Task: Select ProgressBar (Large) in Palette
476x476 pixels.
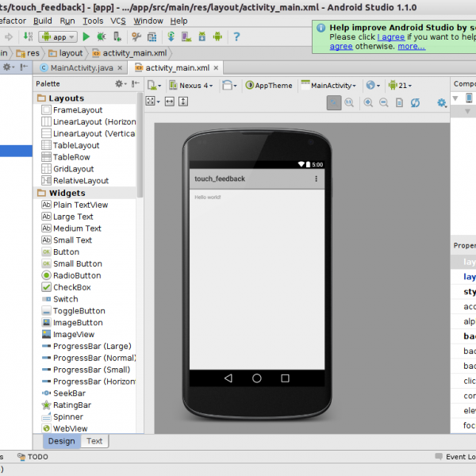Action: tap(85, 346)
